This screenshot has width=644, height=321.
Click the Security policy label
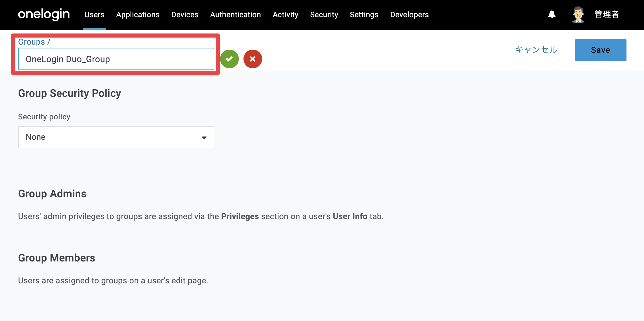click(x=44, y=117)
